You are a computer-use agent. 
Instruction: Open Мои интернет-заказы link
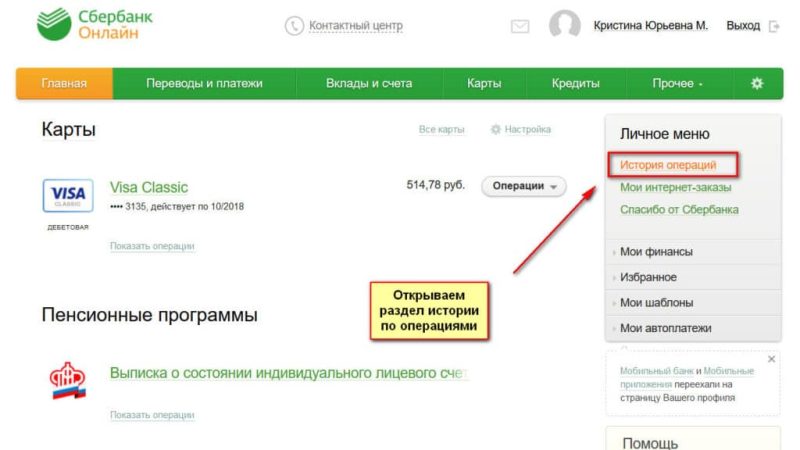(x=676, y=187)
